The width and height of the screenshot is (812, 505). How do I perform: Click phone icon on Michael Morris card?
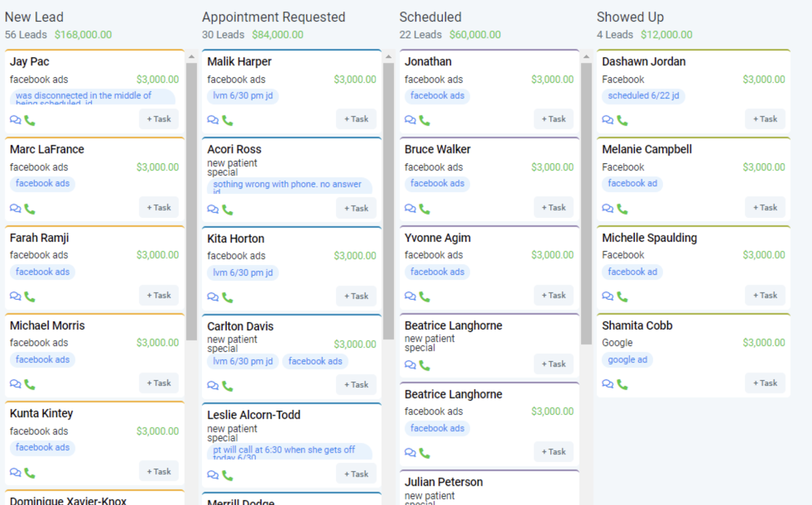[29, 384]
